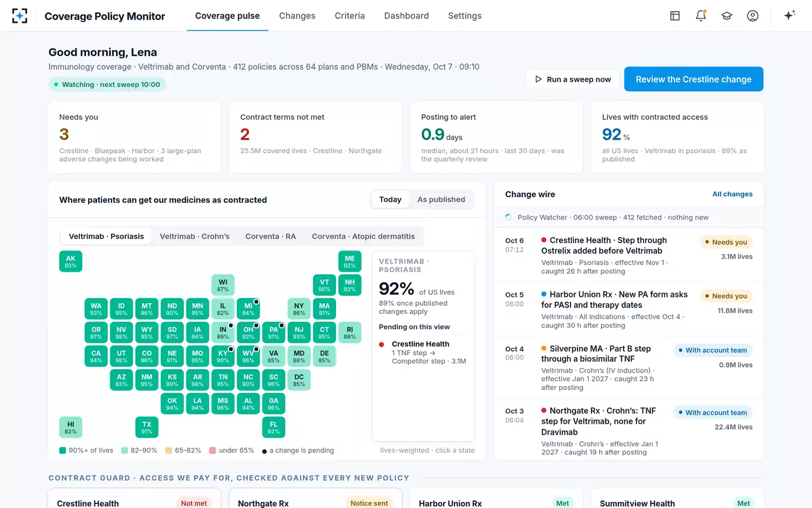Open the All changes link
The height and width of the screenshot is (508, 812).
(x=732, y=194)
